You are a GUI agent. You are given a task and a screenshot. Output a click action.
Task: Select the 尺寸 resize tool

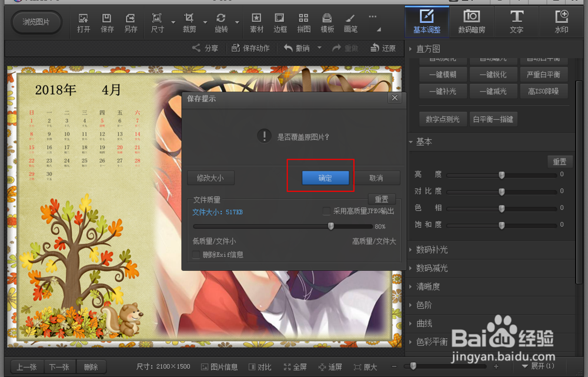[157, 23]
